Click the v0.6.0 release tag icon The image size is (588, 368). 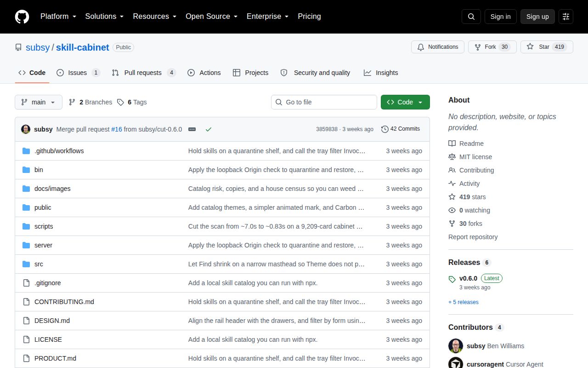click(452, 279)
